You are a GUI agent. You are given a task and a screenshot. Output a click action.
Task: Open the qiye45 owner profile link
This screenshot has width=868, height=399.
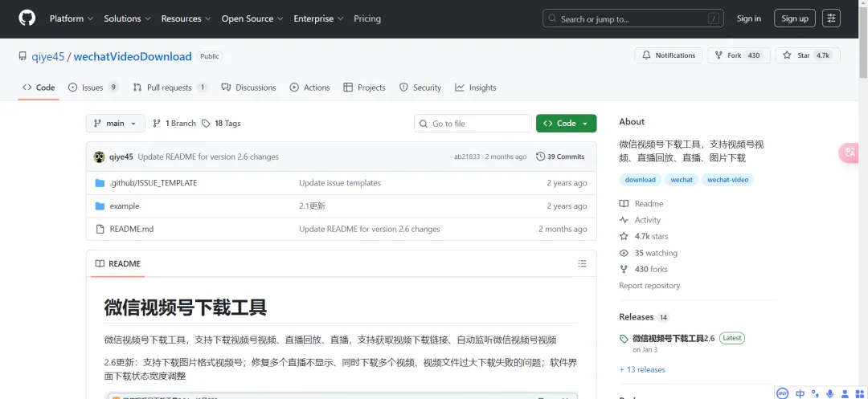tap(47, 56)
